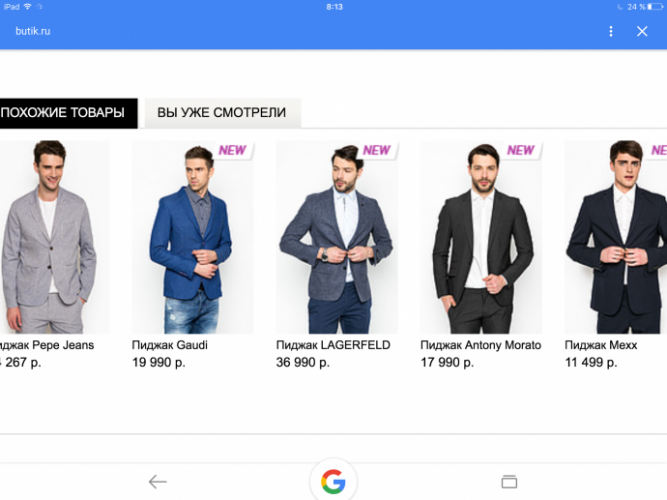This screenshot has height=500, width=667.
Task: Tap the Wi-Fi status icon
Action: click(x=28, y=6)
